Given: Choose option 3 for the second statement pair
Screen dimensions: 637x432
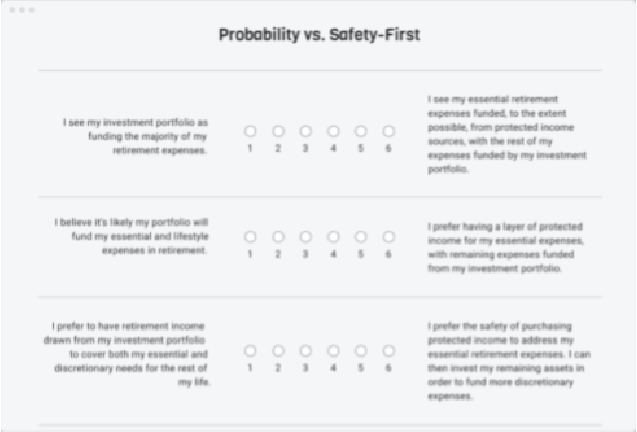Looking at the screenshot, I should (306, 237).
